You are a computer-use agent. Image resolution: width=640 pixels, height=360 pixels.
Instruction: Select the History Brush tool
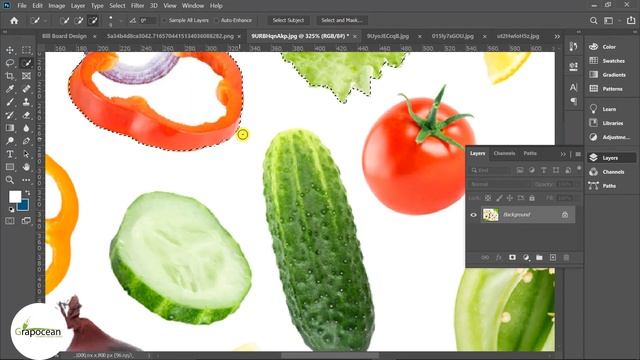pyautogui.click(x=10, y=115)
